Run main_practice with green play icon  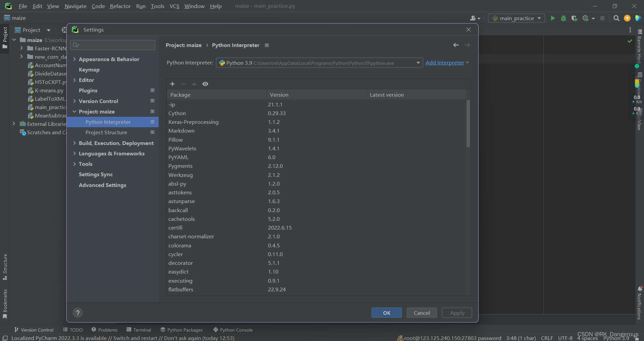pyautogui.click(x=553, y=18)
